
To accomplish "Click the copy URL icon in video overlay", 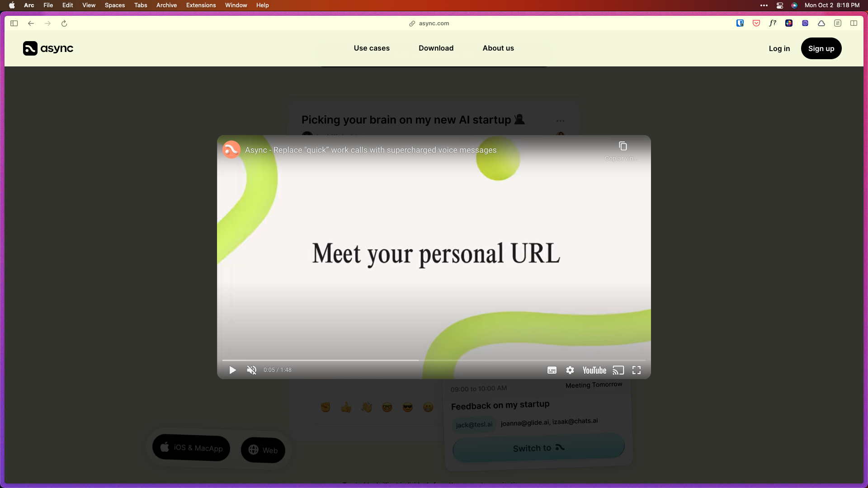I will (622, 146).
